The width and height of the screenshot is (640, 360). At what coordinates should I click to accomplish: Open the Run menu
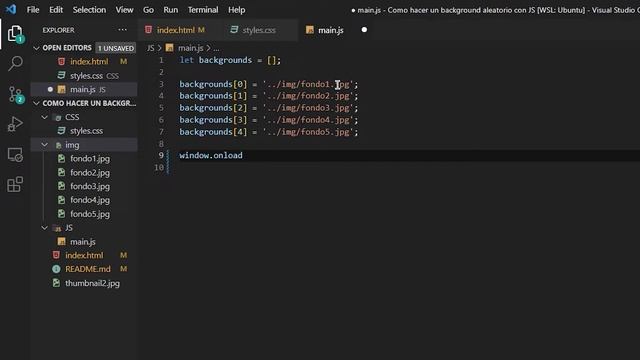pyautogui.click(x=171, y=9)
